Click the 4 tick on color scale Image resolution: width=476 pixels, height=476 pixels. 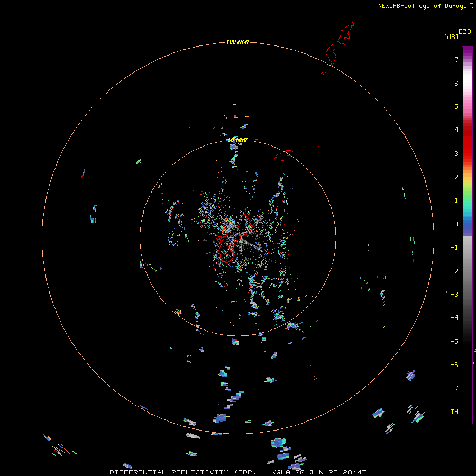point(456,130)
